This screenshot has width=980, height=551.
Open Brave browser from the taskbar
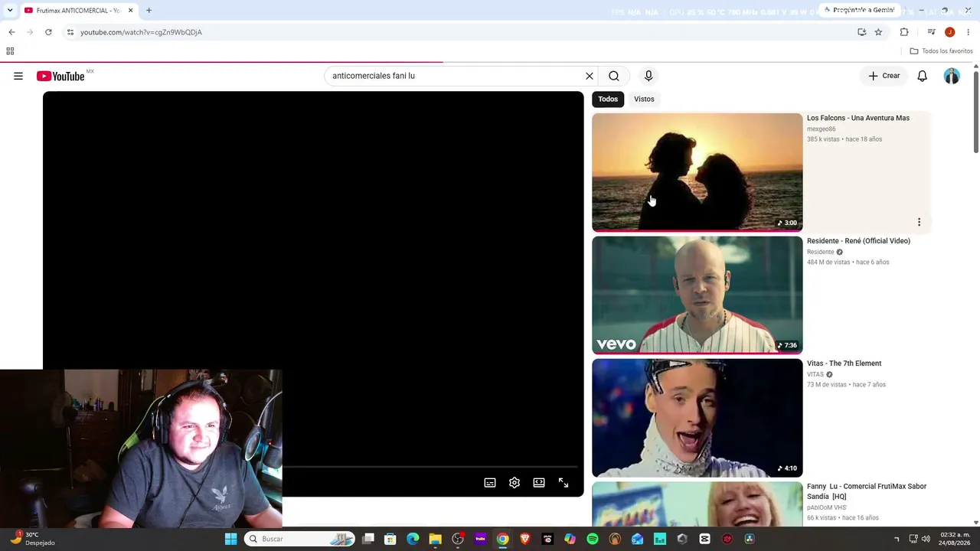tap(525, 539)
